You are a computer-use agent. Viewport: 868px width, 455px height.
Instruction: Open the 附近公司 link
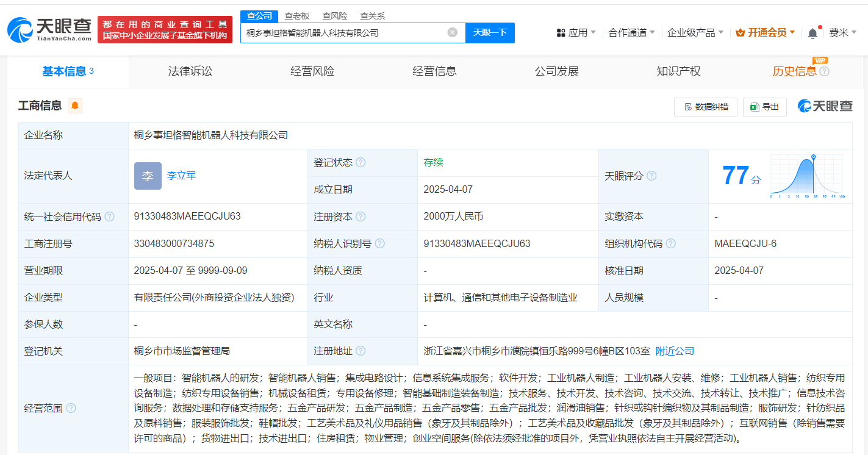[675, 351]
